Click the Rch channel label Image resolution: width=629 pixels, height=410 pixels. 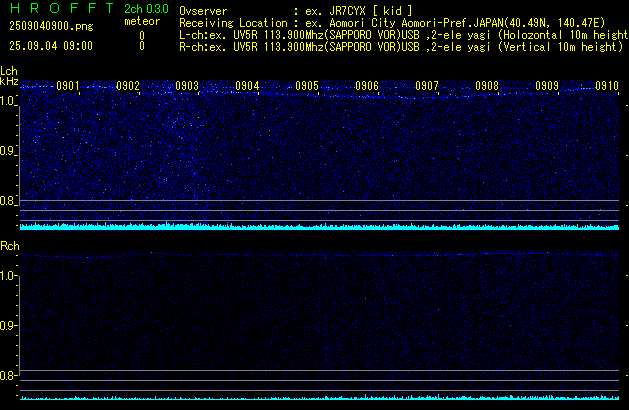coord(10,246)
